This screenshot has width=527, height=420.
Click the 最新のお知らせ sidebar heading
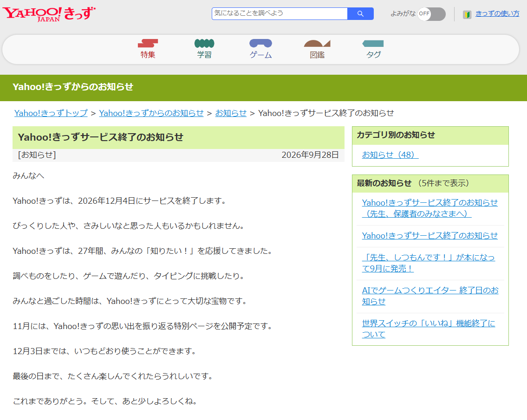tap(384, 183)
